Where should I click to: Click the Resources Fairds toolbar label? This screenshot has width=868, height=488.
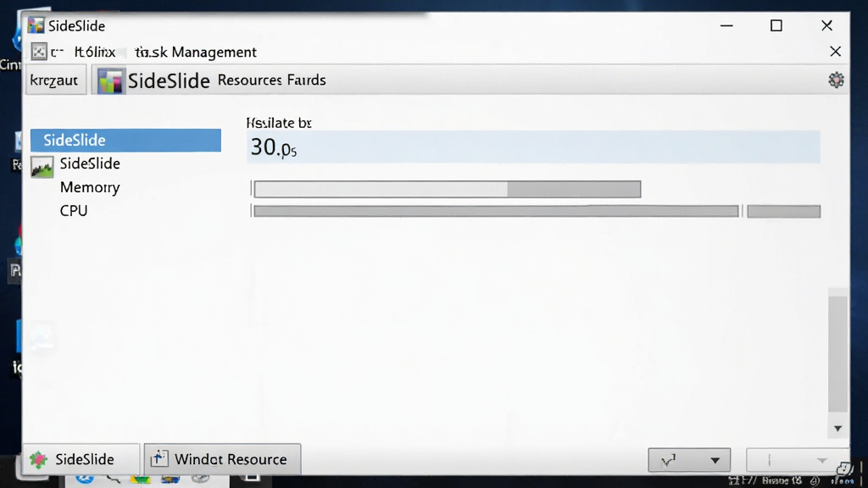click(271, 80)
